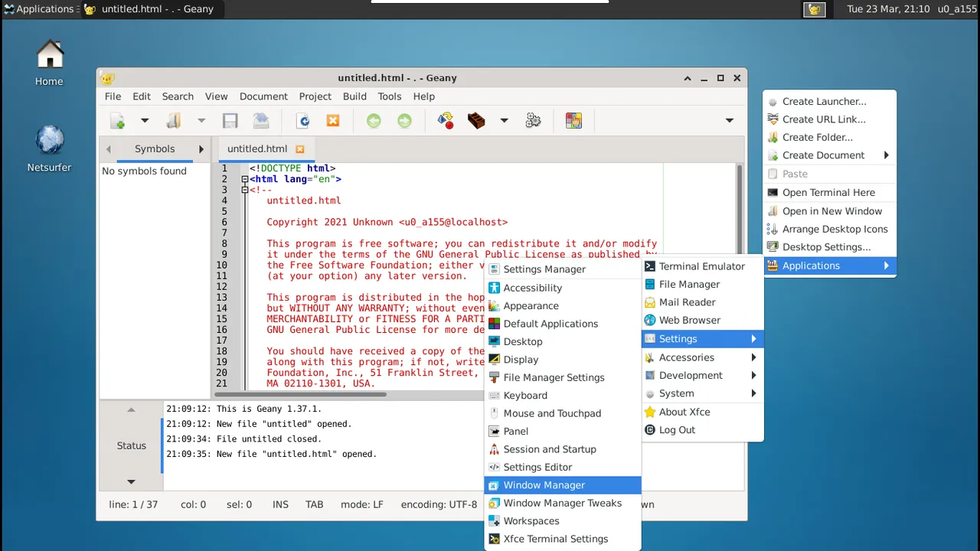The height and width of the screenshot is (551, 980).
Task: Select the Status message tab
Action: [131, 445]
